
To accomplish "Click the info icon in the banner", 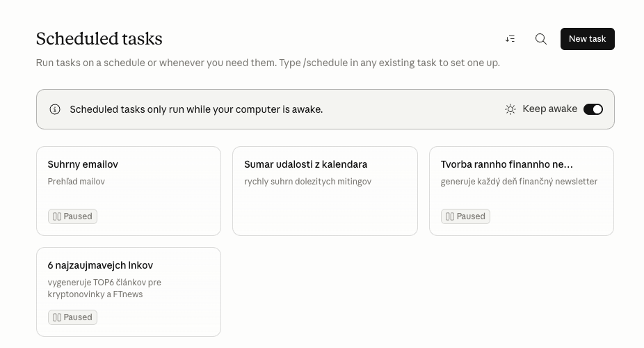I will click(55, 109).
